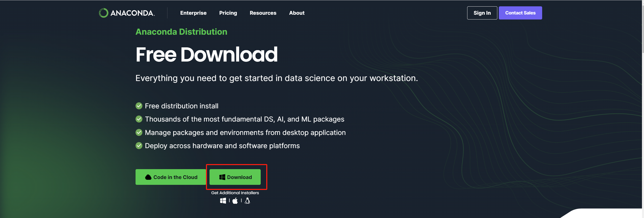Open the Resources menu

(263, 13)
